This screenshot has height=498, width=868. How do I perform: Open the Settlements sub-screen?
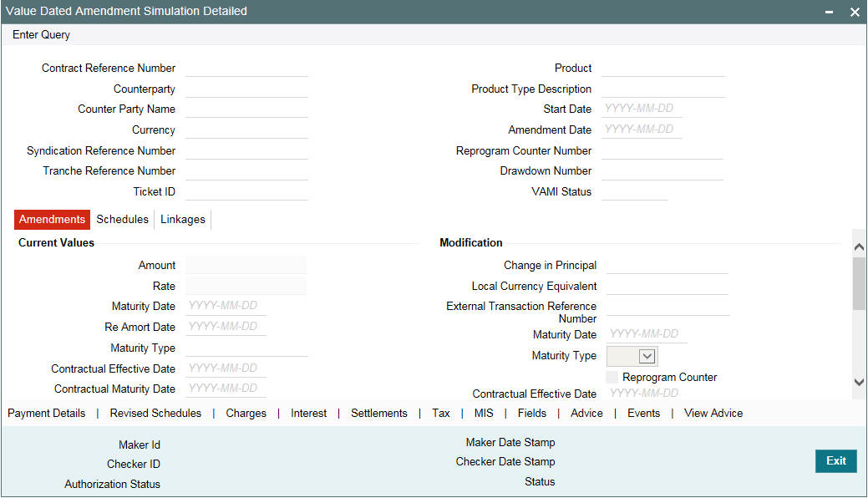point(379,414)
